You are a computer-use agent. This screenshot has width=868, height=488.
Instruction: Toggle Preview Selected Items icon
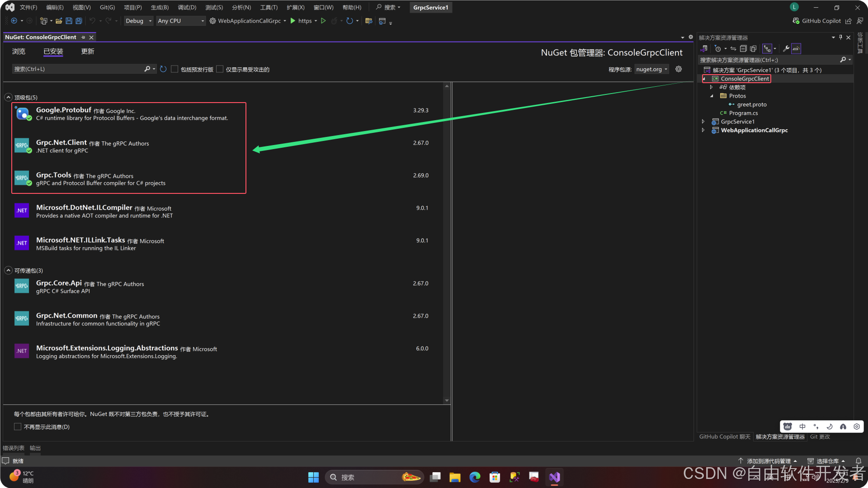pyautogui.click(x=796, y=49)
